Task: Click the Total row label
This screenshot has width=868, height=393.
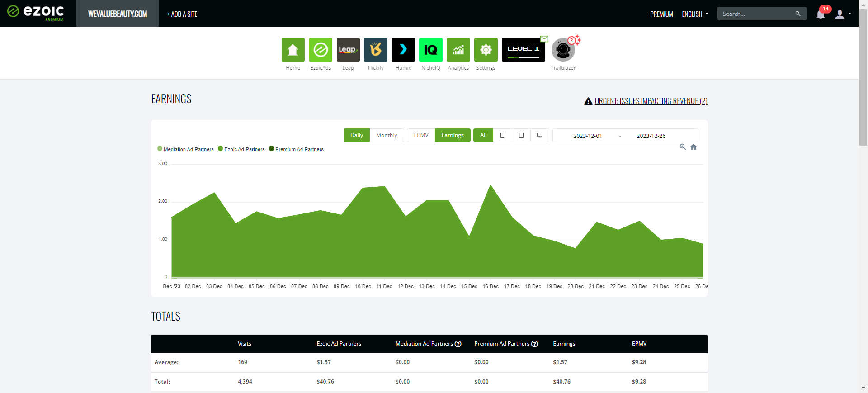Action: (162, 382)
